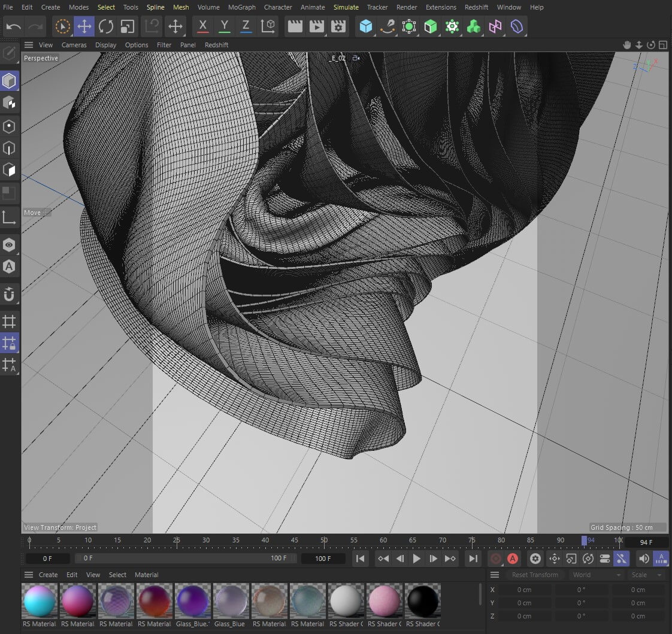672x634 pixels.
Task: Toggle Autokeying red A button
Action: coord(513,559)
